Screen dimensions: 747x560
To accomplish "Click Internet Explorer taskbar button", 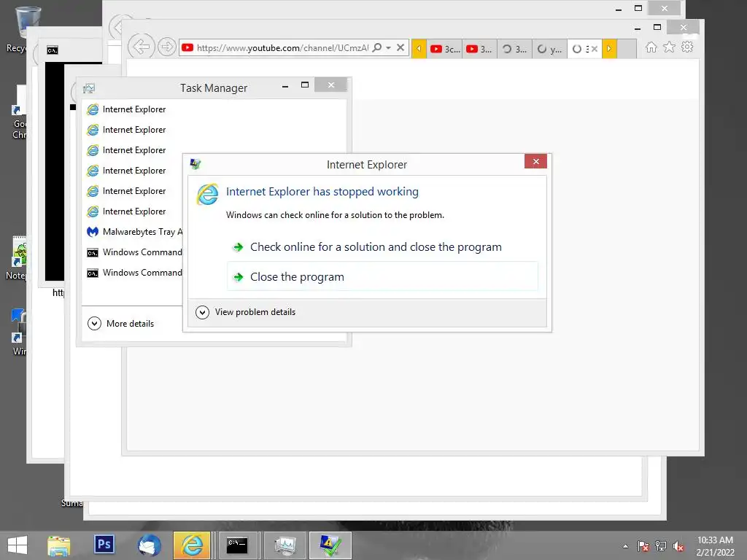I will [192, 545].
